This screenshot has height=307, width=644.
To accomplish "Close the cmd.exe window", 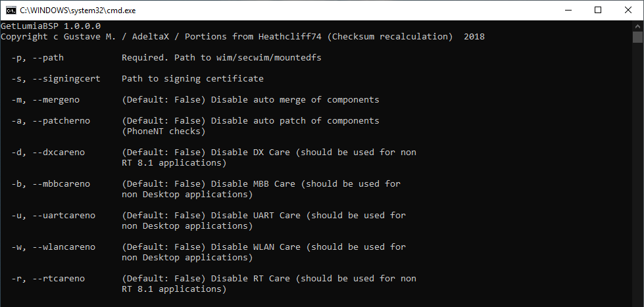I will coord(628,11).
